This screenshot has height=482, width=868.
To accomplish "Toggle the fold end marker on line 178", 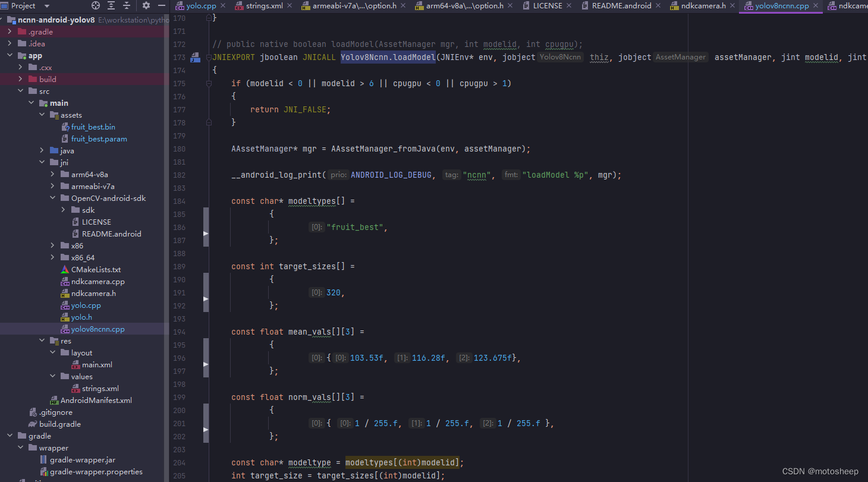I will tap(209, 122).
